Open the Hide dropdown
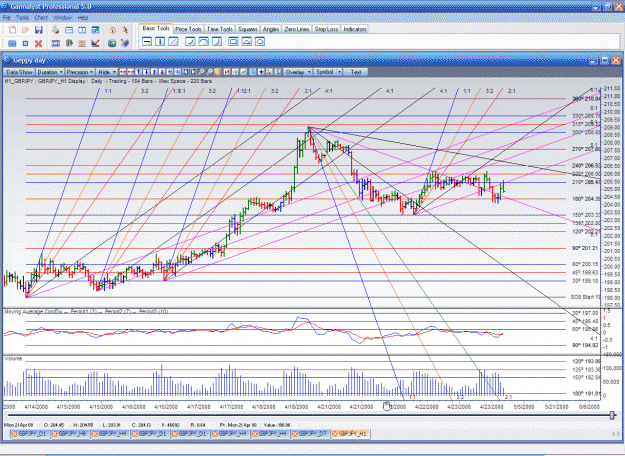 [x=107, y=72]
